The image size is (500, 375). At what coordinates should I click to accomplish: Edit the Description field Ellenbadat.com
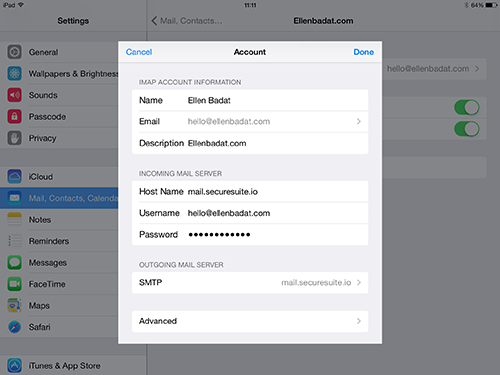click(x=250, y=143)
